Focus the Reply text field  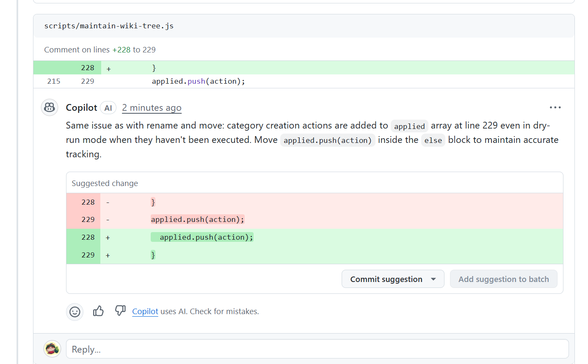pyautogui.click(x=317, y=349)
